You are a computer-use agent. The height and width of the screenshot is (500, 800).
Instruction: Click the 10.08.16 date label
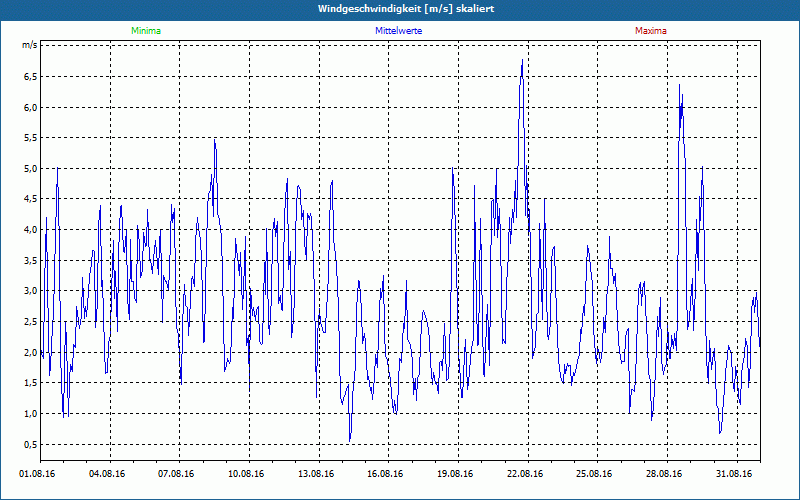pyautogui.click(x=245, y=474)
